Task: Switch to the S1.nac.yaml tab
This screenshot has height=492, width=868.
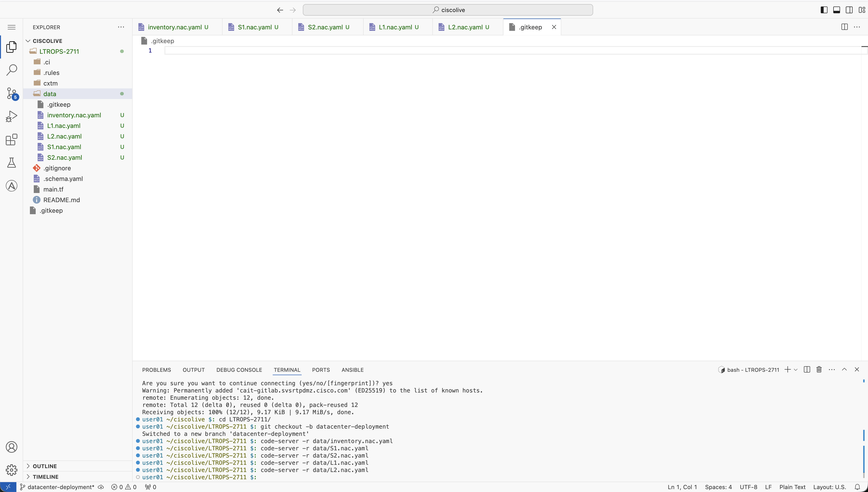Action: (254, 27)
